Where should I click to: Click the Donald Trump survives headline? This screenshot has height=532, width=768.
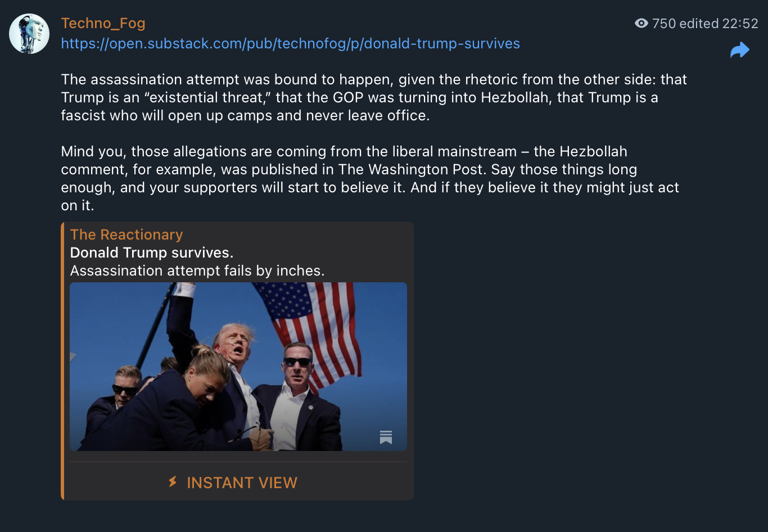coord(152,253)
